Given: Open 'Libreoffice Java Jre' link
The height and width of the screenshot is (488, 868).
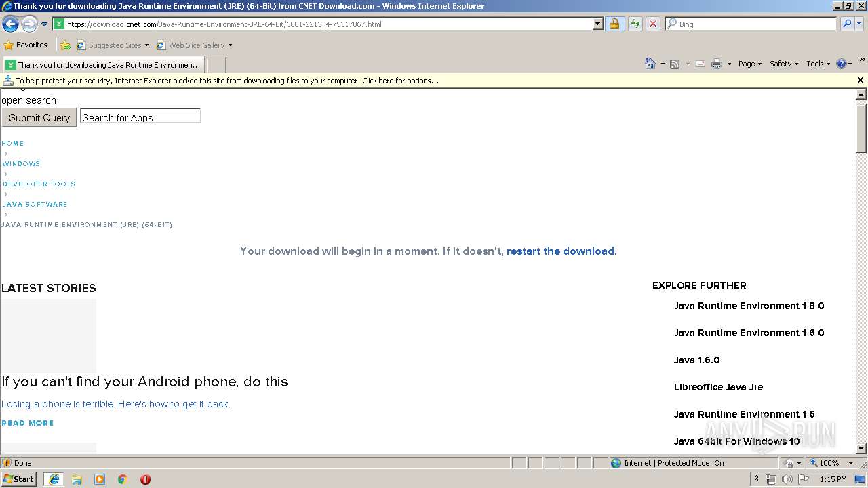Looking at the screenshot, I should pos(718,387).
